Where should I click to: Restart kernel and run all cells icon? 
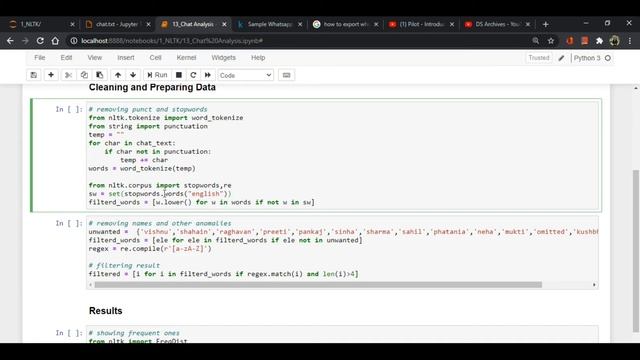point(208,75)
